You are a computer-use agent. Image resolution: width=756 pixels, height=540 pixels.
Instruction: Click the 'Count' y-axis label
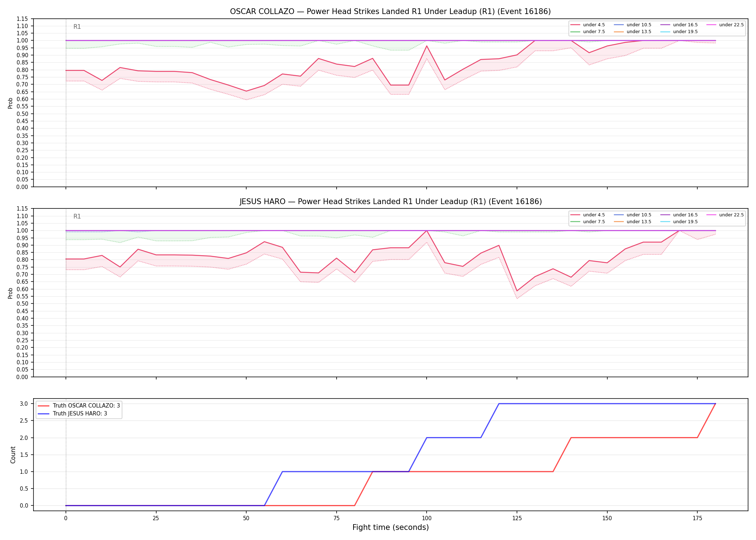(13, 455)
